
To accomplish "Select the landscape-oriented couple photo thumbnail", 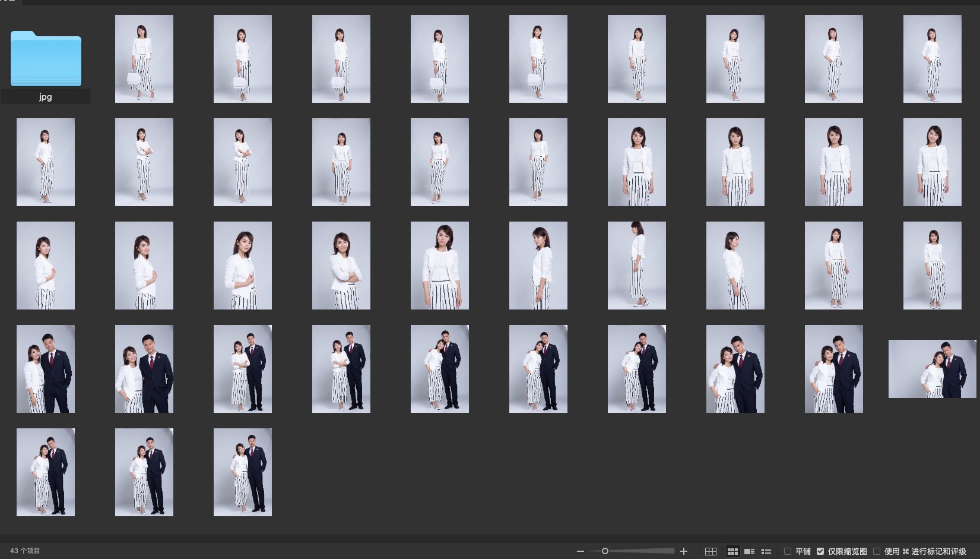I will click(932, 369).
